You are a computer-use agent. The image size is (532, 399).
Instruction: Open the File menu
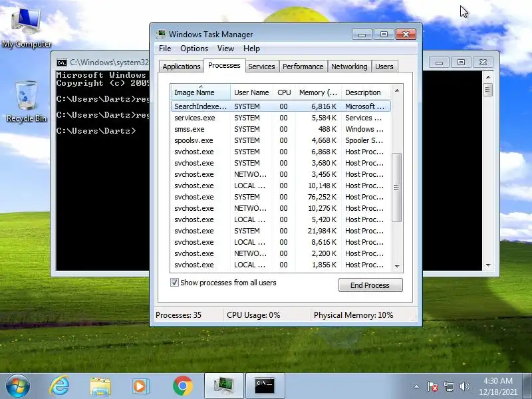click(165, 49)
